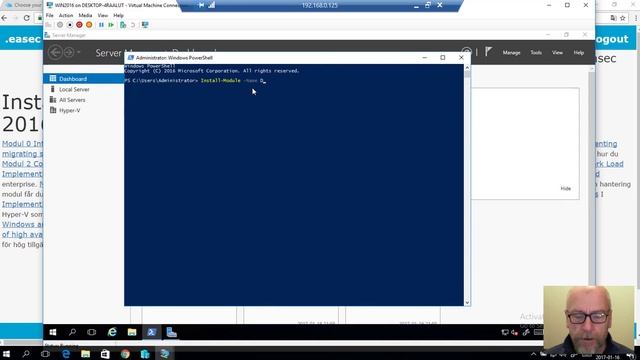Open the VM guest Start menu
This screenshot has width=640, height=360.
pos(53,332)
